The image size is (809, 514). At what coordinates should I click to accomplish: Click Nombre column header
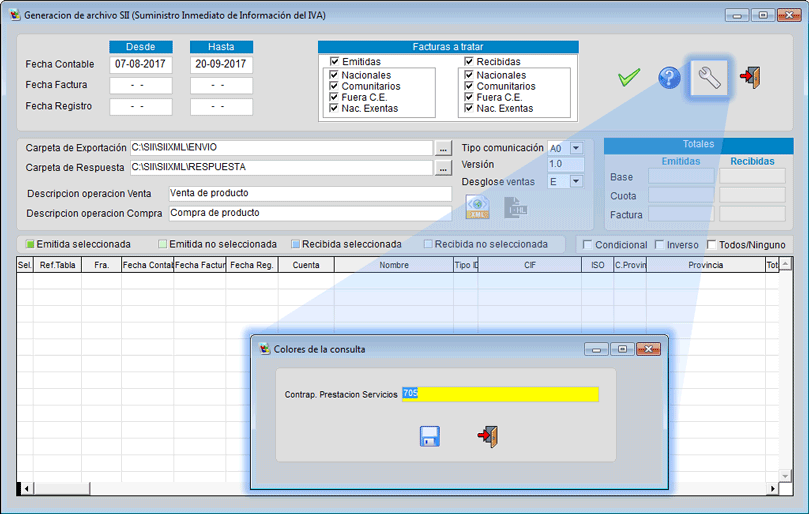pos(394,265)
